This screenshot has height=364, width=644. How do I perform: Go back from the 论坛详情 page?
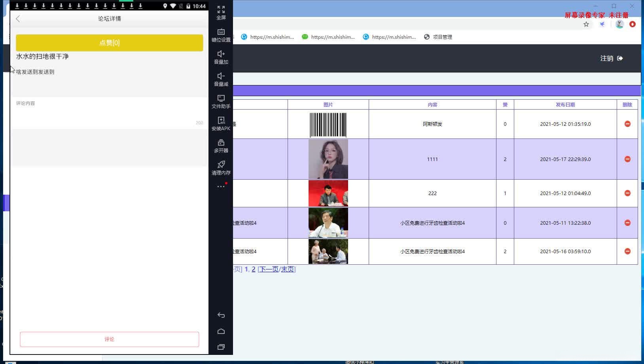click(x=18, y=19)
